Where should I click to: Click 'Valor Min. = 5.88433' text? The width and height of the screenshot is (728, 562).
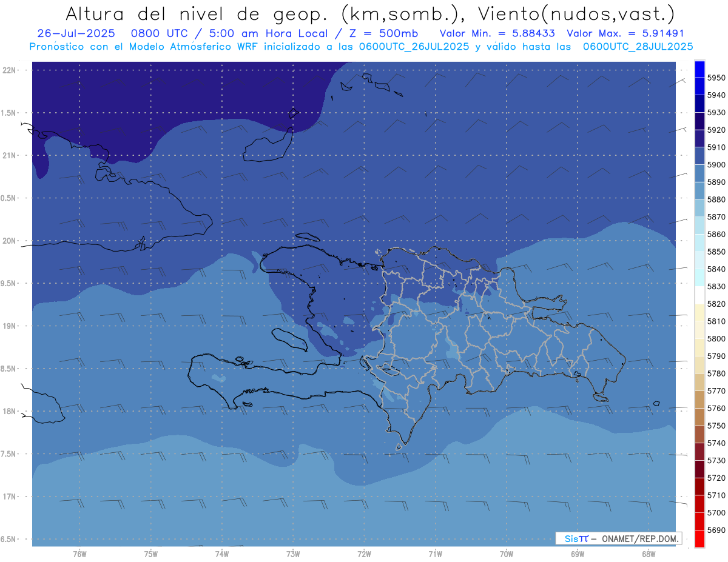point(497,33)
